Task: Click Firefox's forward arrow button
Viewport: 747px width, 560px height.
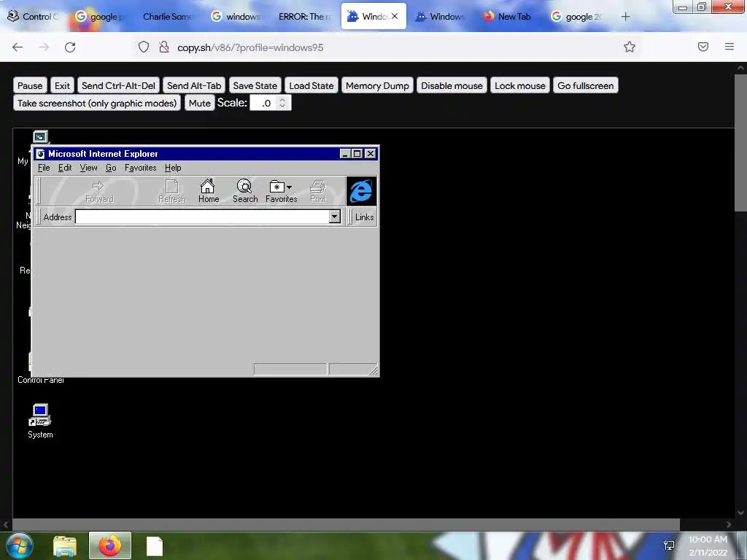Action: click(44, 47)
